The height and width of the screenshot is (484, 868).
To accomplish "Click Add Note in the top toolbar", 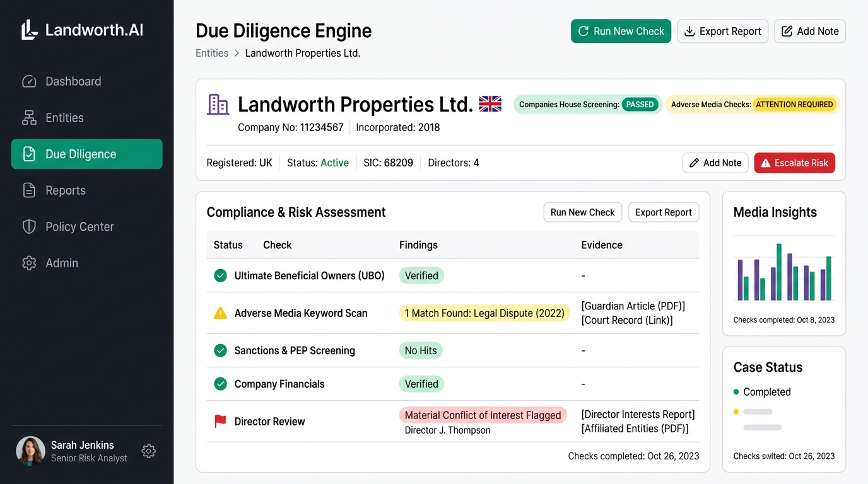I will 810,30.
